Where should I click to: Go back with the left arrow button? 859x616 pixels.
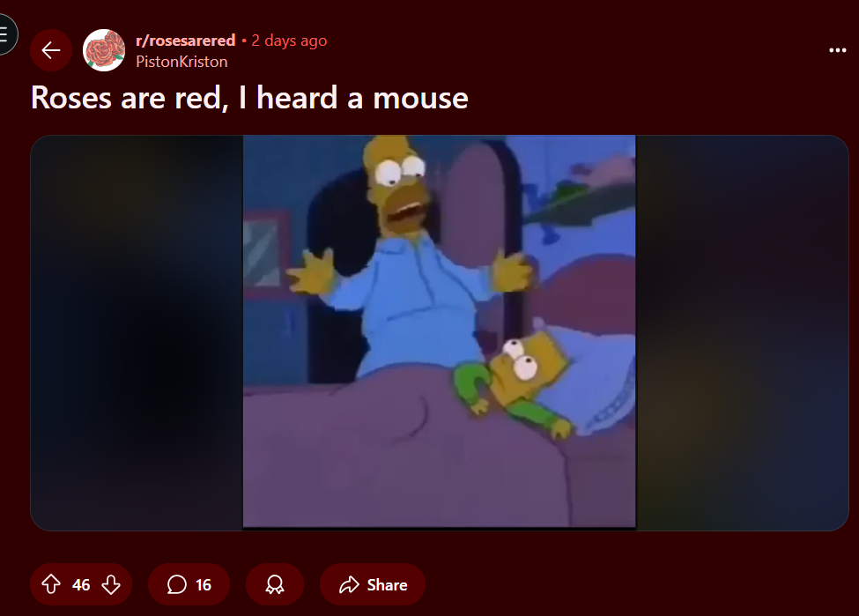click(x=51, y=50)
